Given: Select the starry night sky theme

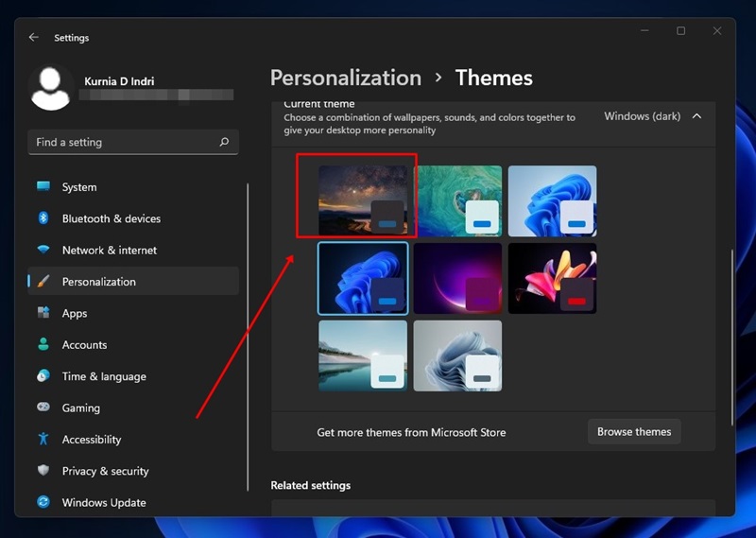Looking at the screenshot, I should pyautogui.click(x=363, y=200).
